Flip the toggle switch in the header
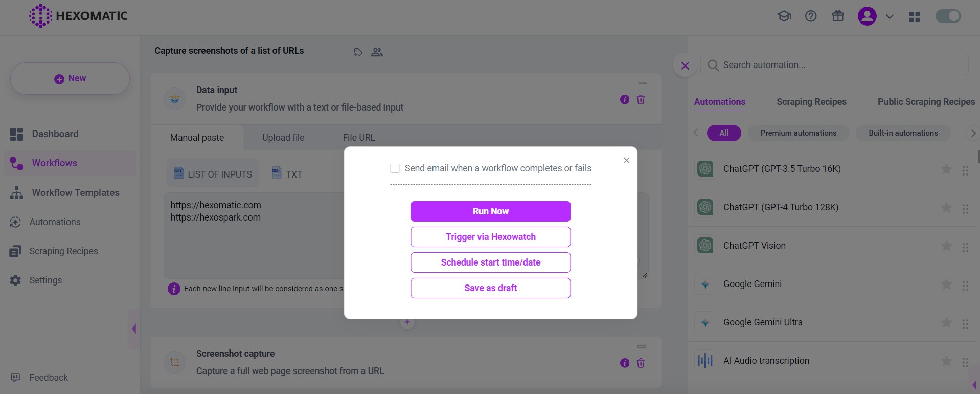 point(948,16)
